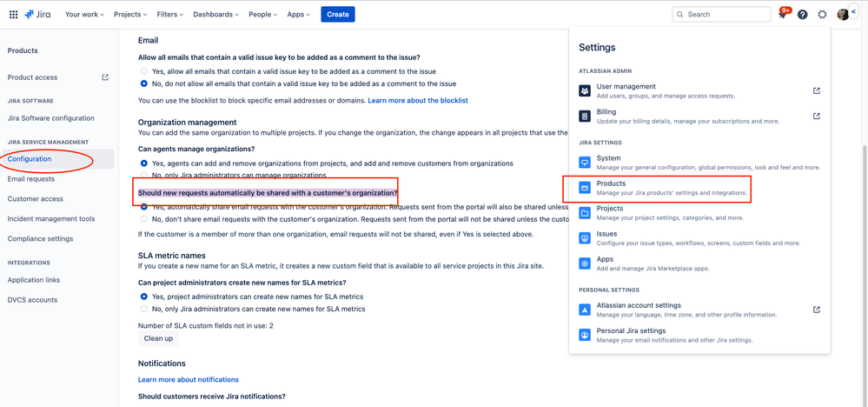The width and height of the screenshot is (868, 407).
Task: Click the search magnifier icon
Action: point(679,15)
